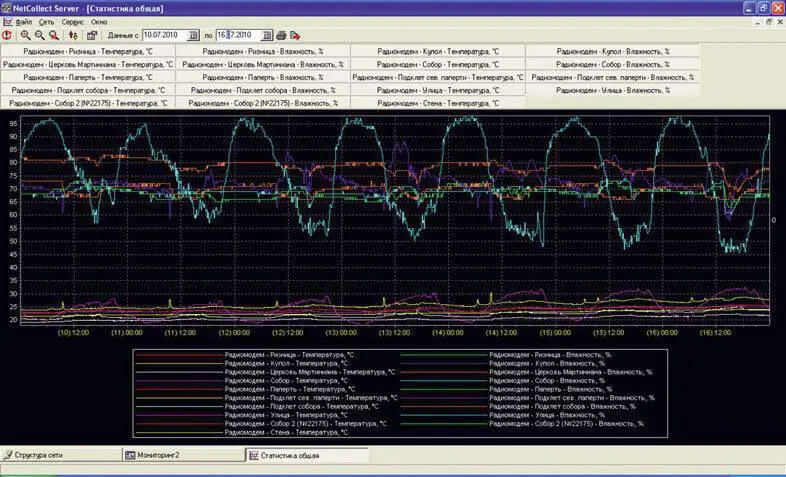Select the Статистика общая tab
Screen dimensions: 786x477
307,455
